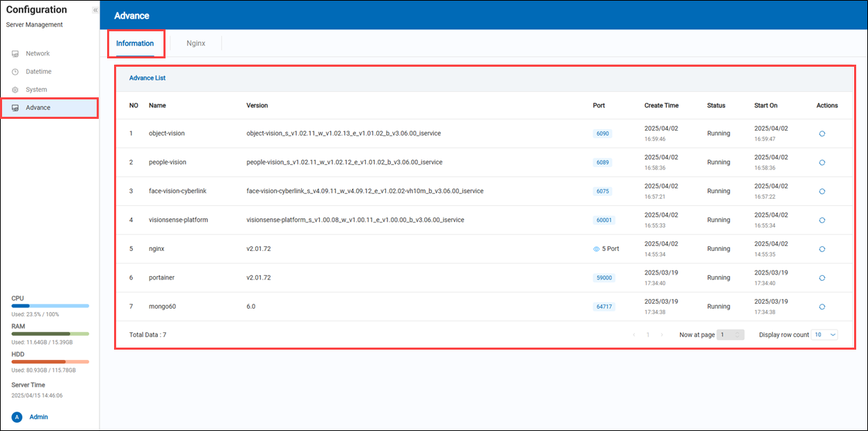The height and width of the screenshot is (431, 868).
Task: Click the HDD usage bar
Action: coord(50,361)
